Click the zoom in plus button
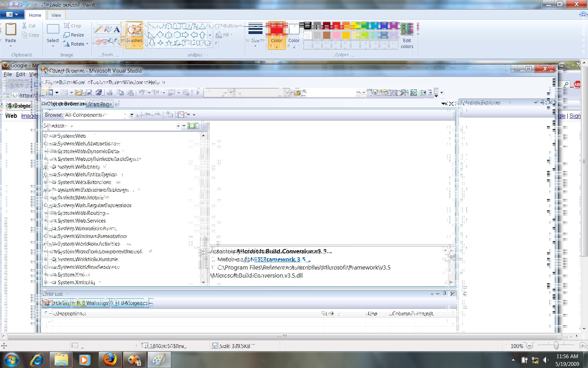Image resolution: width=588 pixels, height=368 pixels. [x=583, y=346]
